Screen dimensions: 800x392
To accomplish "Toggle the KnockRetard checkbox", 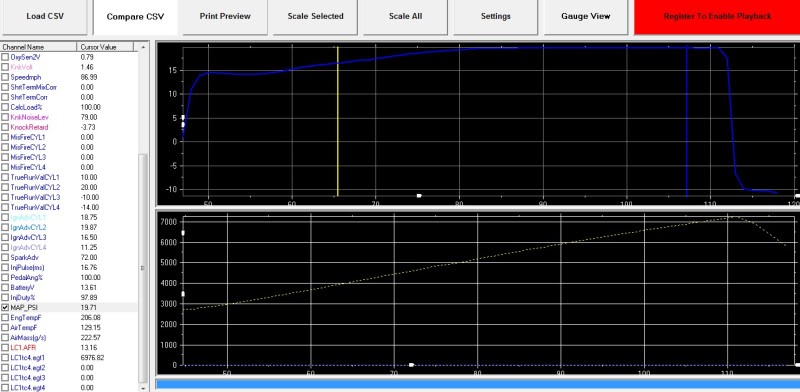I will pyautogui.click(x=5, y=127).
